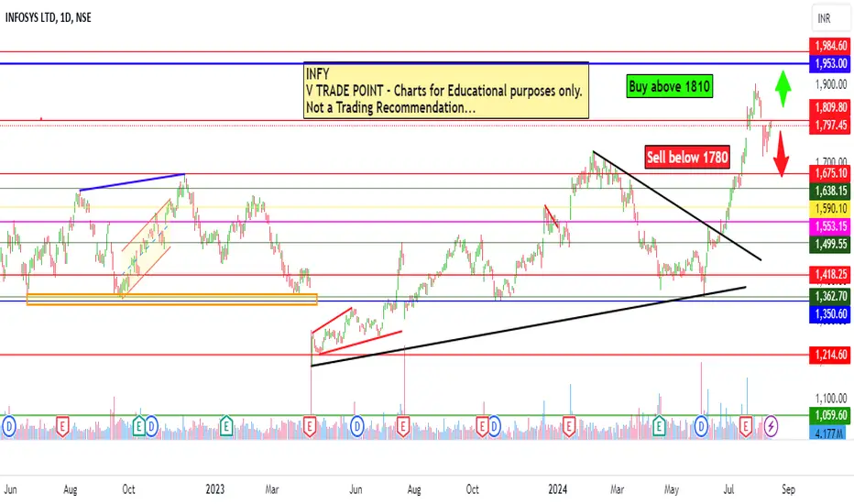Select the orange support rectangle drawing
The width and height of the screenshot is (854, 504).
click(x=171, y=299)
